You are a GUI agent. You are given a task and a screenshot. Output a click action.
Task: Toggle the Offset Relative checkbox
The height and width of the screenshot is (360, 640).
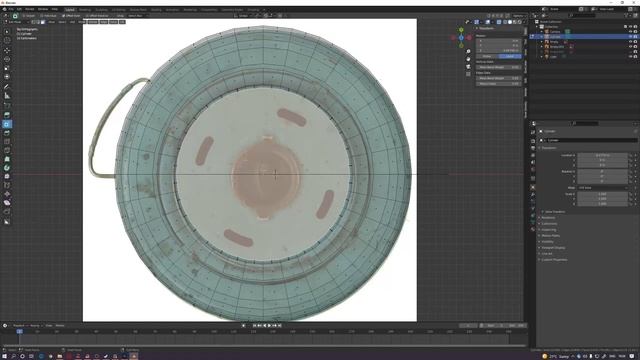click(x=87, y=16)
